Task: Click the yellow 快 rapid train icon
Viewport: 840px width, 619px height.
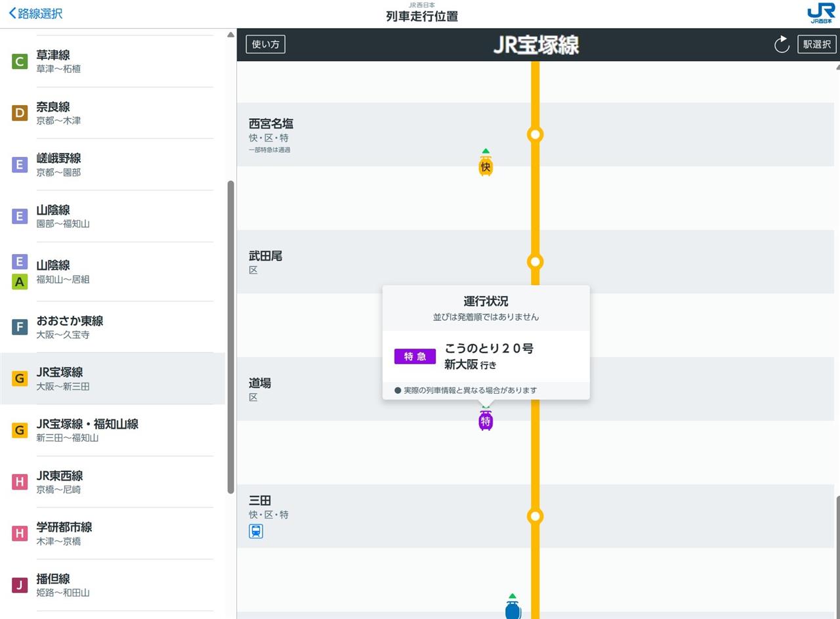Action: pos(486,166)
